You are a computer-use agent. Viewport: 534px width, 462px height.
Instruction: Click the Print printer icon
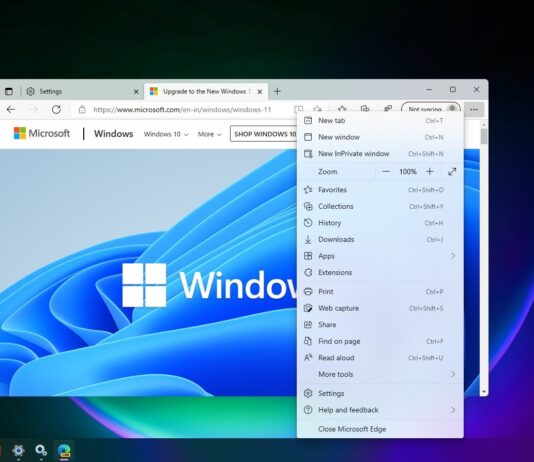click(x=308, y=291)
